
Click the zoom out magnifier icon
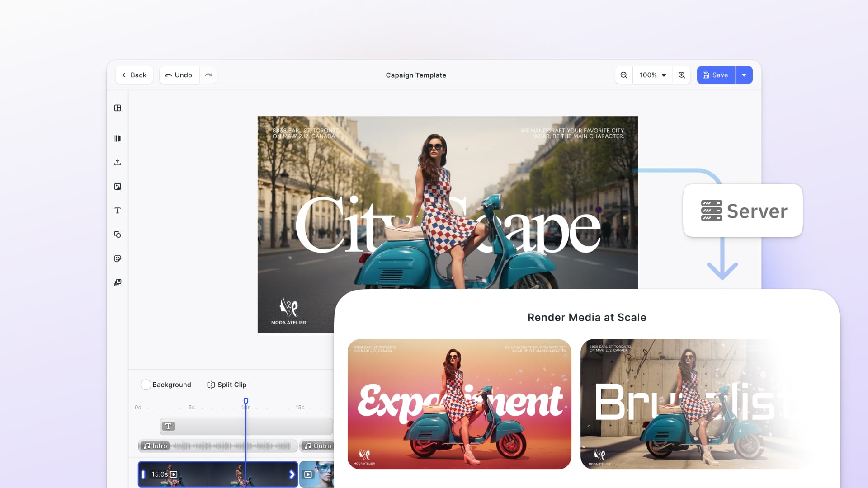(623, 75)
